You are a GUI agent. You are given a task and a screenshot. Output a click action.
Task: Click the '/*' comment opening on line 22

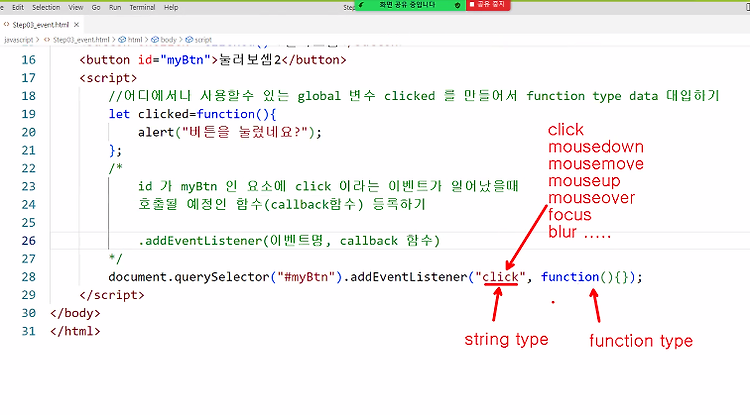pyautogui.click(x=115, y=168)
